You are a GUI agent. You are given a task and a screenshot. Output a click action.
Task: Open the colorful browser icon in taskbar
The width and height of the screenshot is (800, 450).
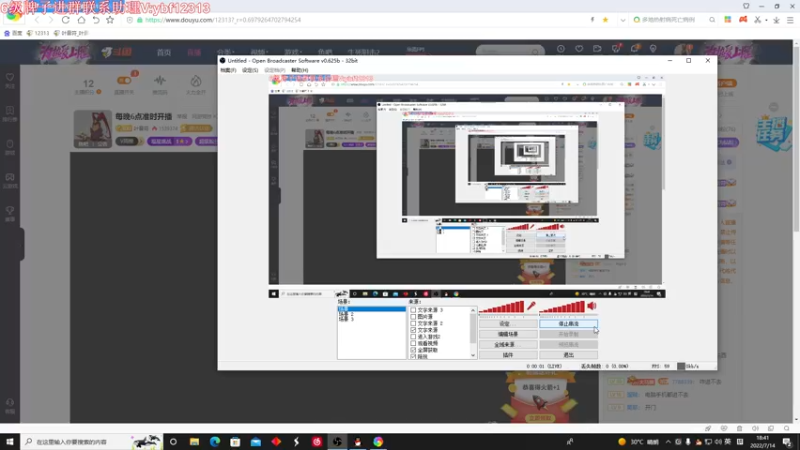(378, 441)
